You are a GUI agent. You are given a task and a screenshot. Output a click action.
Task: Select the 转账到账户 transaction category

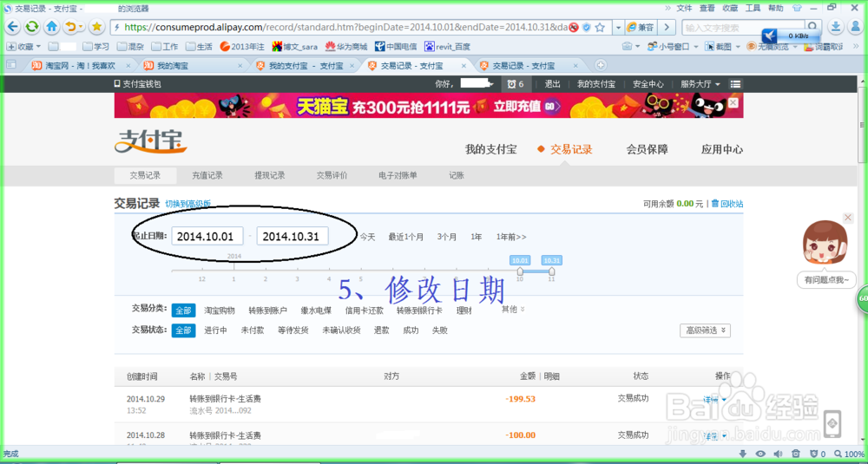click(267, 310)
